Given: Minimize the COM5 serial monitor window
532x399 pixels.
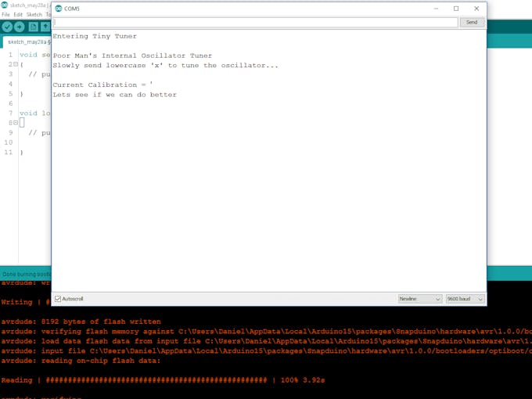Looking at the screenshot, I should point(436,9).
